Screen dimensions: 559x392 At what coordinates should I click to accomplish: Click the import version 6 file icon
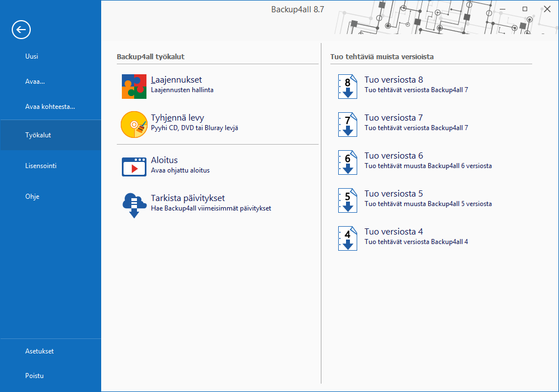[348, 162]
